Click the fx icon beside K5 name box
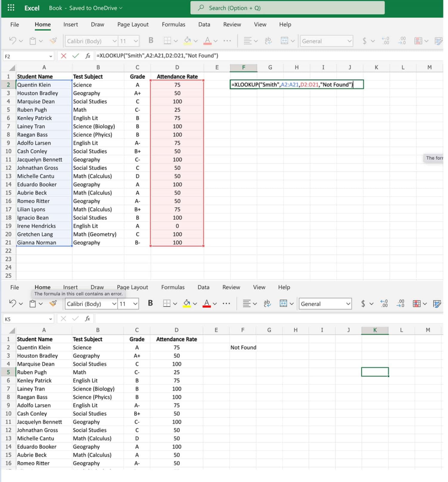This screenshot has height=482, width=448. click(x=88, y=319)
